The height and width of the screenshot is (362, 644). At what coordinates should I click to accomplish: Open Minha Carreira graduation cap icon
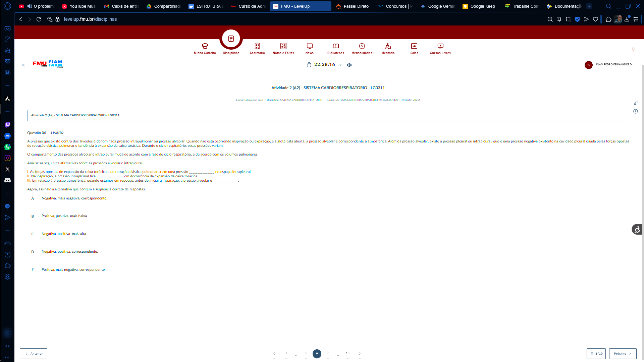click(205, 46)
